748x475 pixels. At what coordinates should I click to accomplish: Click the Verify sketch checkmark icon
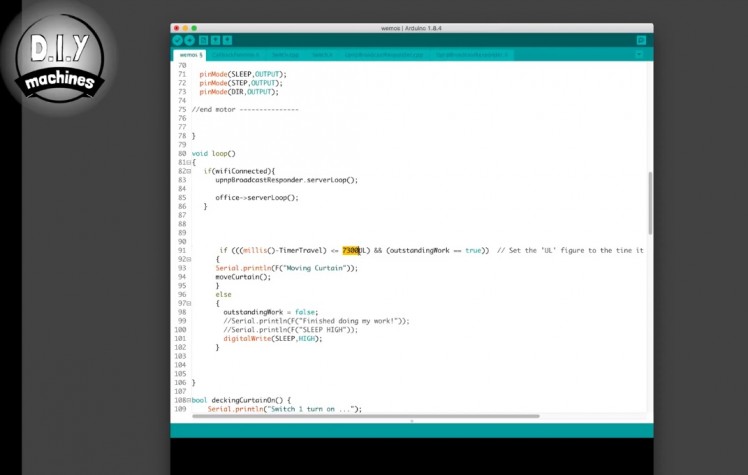pyautogui.click(x=178, y=40)
